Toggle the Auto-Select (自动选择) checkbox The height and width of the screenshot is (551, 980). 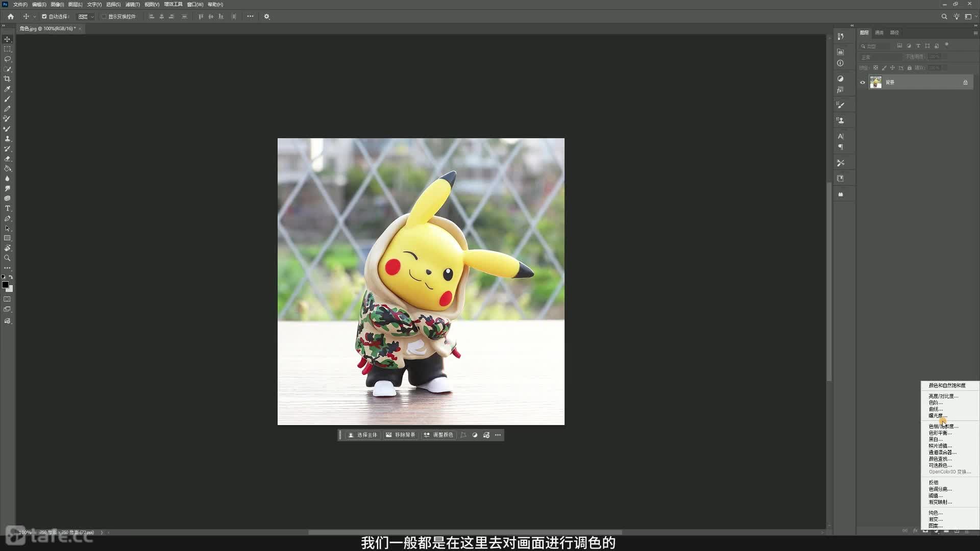[44, 16]
